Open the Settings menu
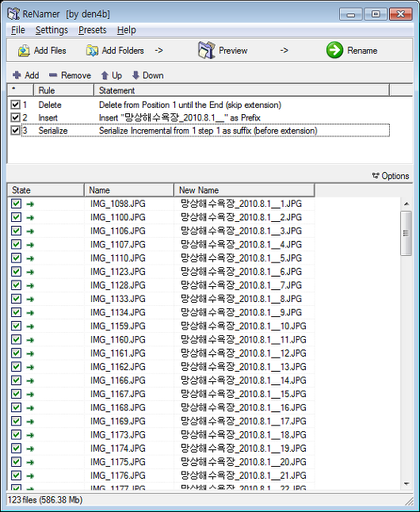This screenshot has height=512, width=420. [52, 30]
